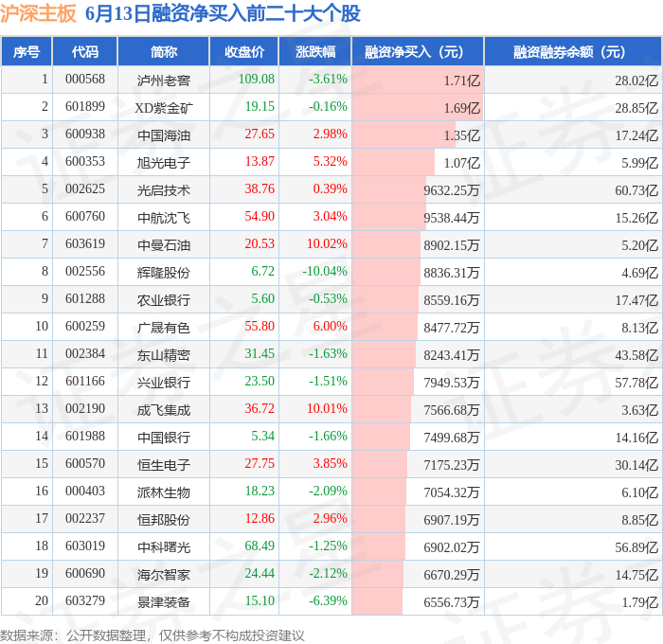This screenshot has height=644, width=663.
Task: Click closing price 109.08
Action: click(x=257, y=79)
